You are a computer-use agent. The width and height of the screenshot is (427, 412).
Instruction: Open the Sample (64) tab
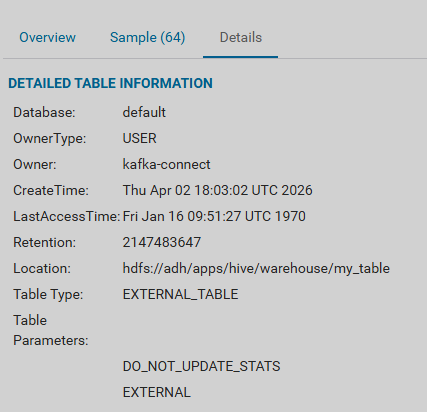point(147,37)
